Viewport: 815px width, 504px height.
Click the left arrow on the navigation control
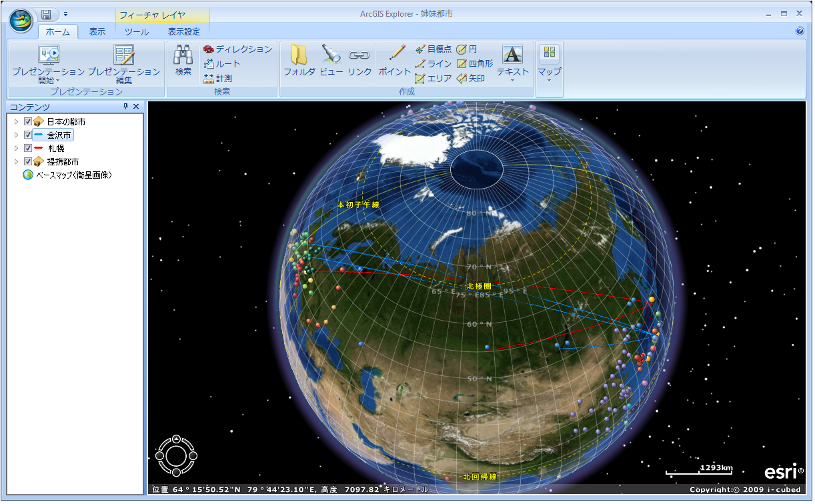pyautogui.click(x=159, y=456)
